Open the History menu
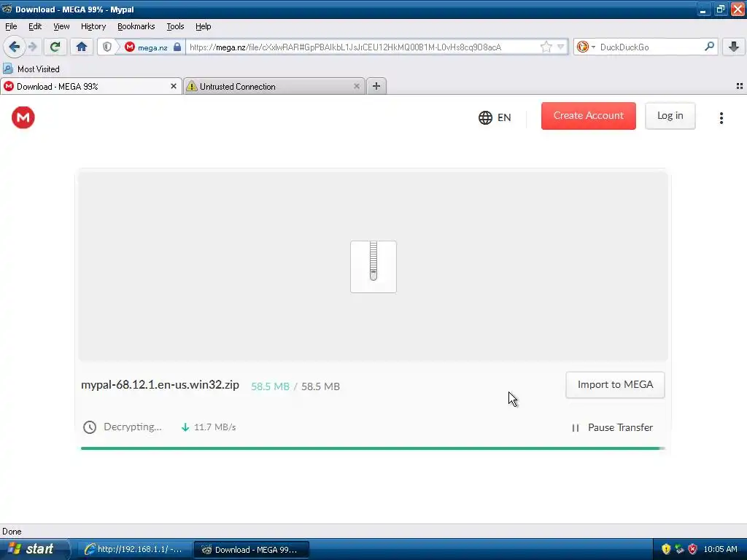 (x=93, y=27)
